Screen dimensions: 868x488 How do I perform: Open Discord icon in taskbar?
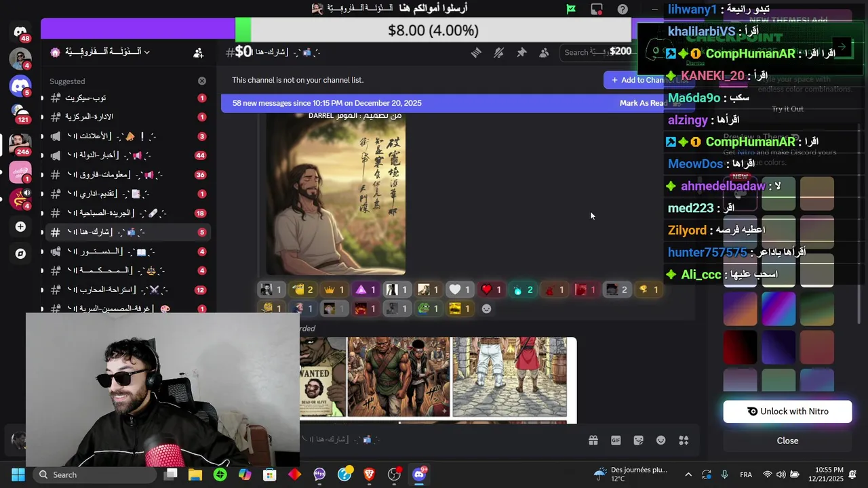pyautogui.click(x=419, y=474)
